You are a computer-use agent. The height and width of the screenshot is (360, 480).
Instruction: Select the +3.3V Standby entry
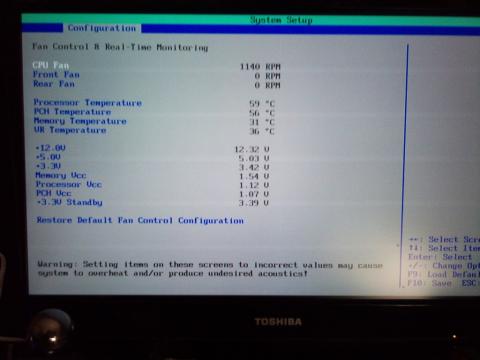69,202
